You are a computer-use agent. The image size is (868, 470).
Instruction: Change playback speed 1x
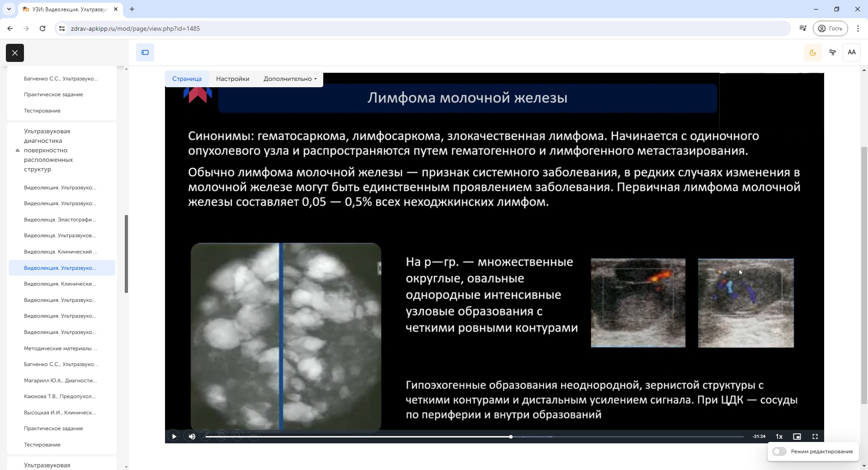coord(779,437)
